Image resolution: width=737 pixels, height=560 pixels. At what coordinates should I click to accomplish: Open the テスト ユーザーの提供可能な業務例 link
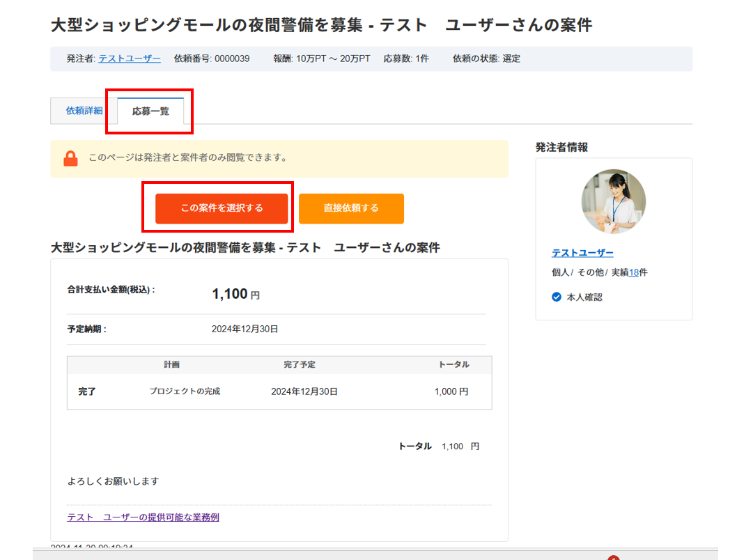[143, 517]
